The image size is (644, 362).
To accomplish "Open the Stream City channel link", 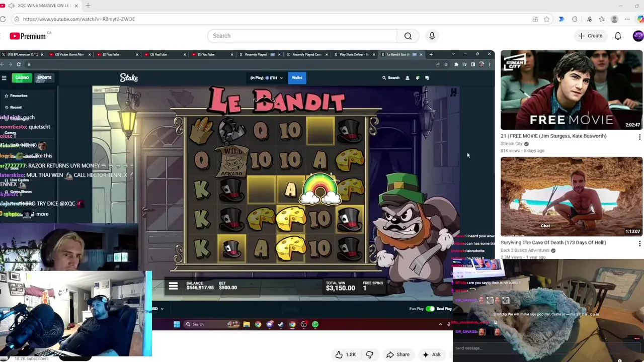I will point(512,144).
